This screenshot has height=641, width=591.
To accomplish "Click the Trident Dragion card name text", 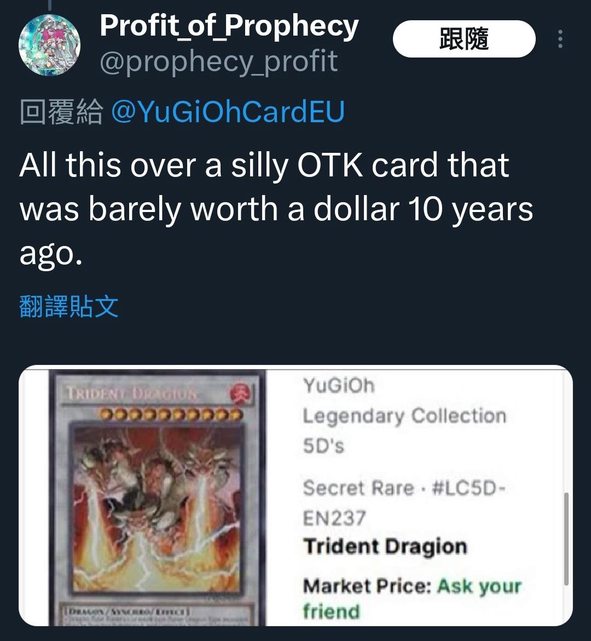I will [x=385, y=547].
